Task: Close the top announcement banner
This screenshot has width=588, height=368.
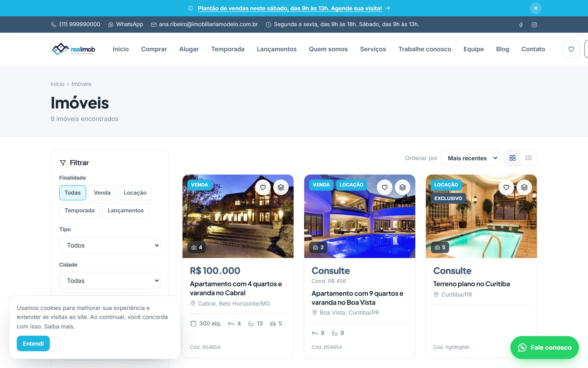Action: tap(535, 8)
